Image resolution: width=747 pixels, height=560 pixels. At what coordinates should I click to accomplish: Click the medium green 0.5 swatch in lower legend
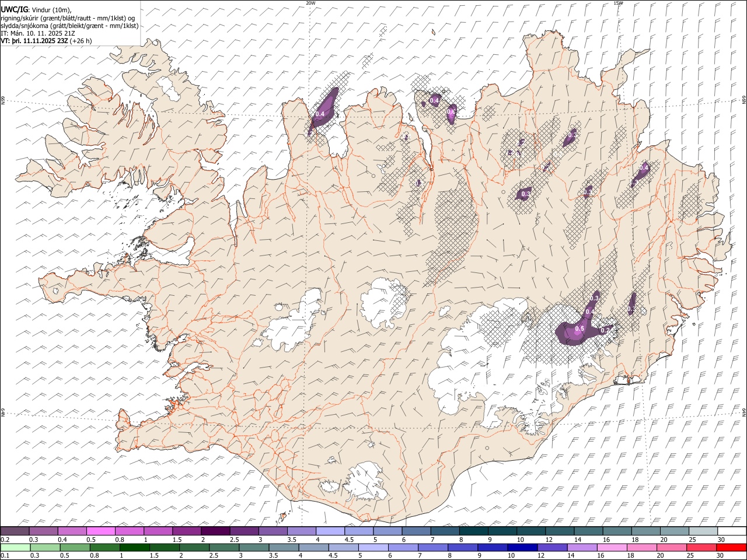[x=75, y=547]
